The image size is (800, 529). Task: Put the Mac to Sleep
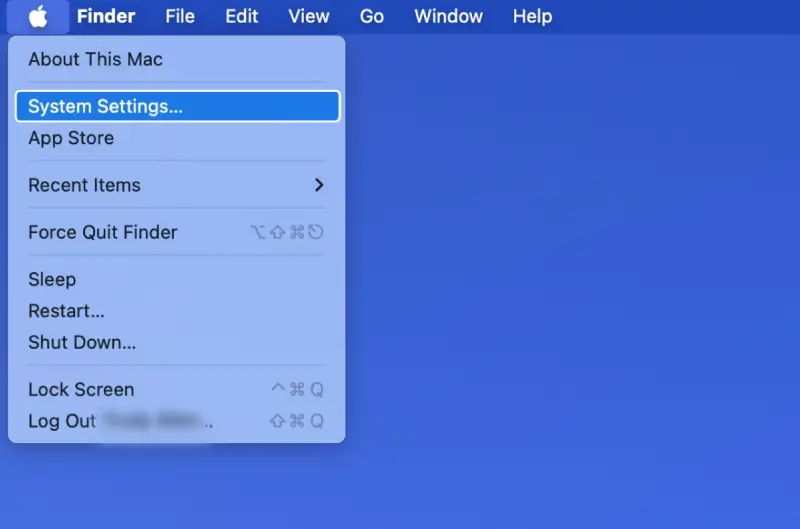(177, 279)
